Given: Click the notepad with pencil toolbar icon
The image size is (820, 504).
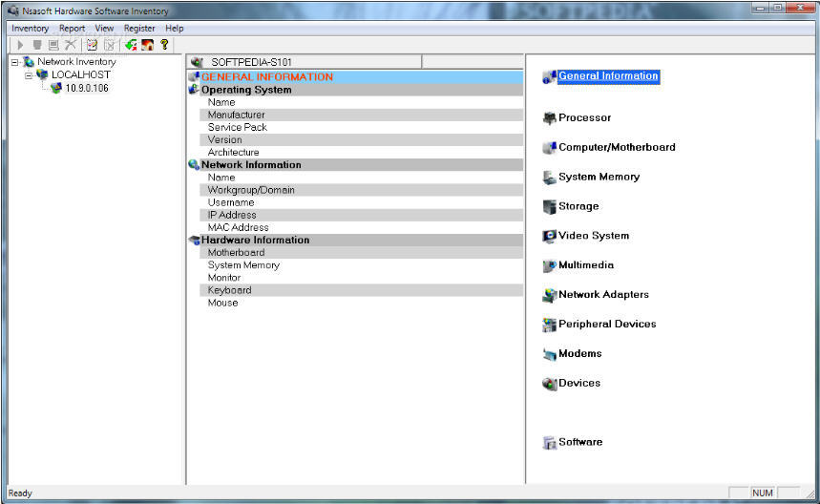Looking at the screenshot, I should pyautogui.click(x=92, y=45).
